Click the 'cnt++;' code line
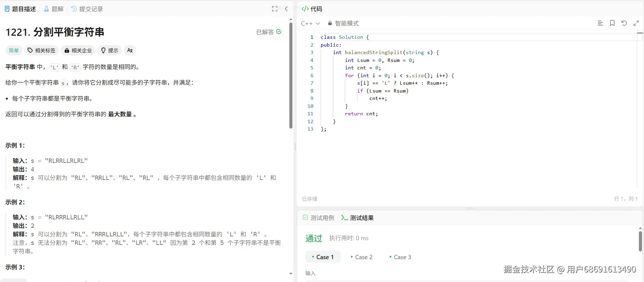The width and height of the screenshot is (644, 282). [x=378, y=98]
